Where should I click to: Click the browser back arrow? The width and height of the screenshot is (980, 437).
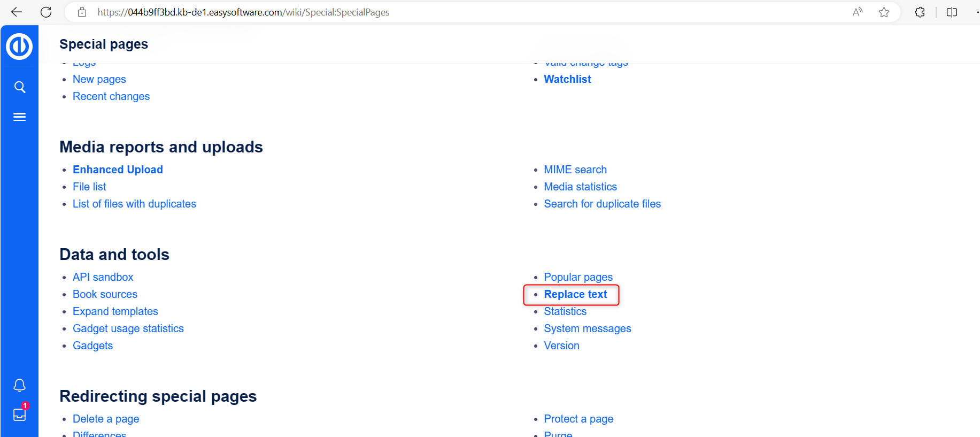click(17, 12)
